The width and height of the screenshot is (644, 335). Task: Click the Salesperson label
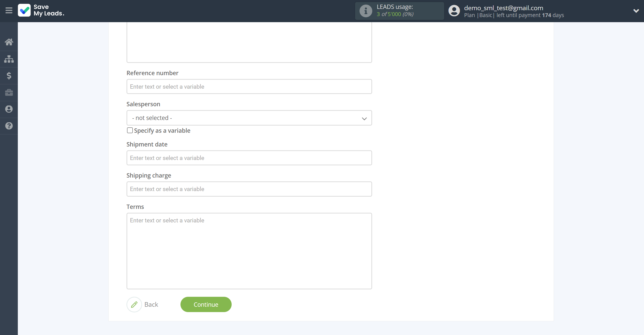click(143, 104)
